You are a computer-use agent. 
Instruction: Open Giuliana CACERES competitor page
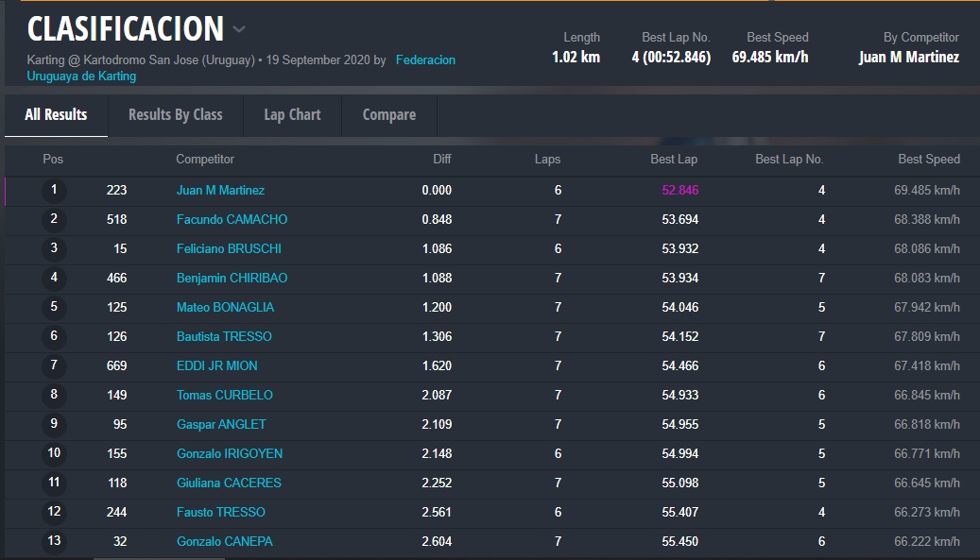tap(229, 483)
